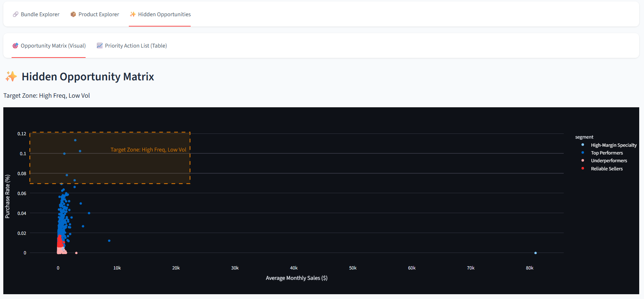Hide the Top Performers legend series
The image size is (644, 299).
(607, 153)
